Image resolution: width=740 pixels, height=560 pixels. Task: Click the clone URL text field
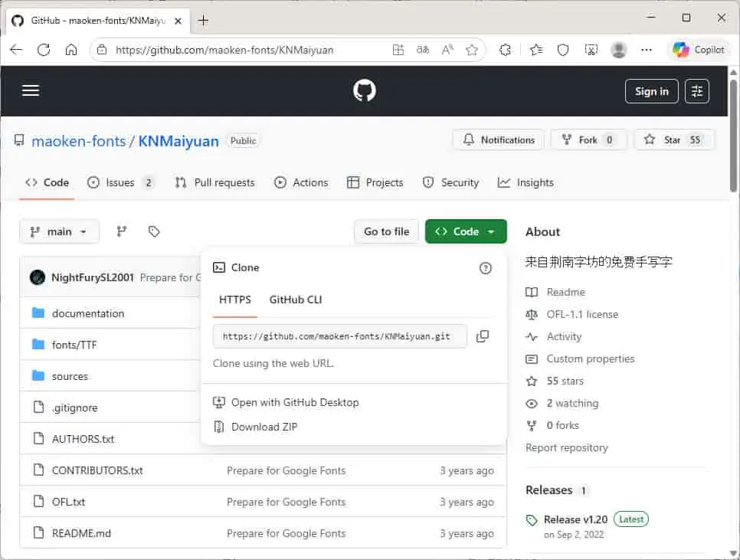(340, 336)
